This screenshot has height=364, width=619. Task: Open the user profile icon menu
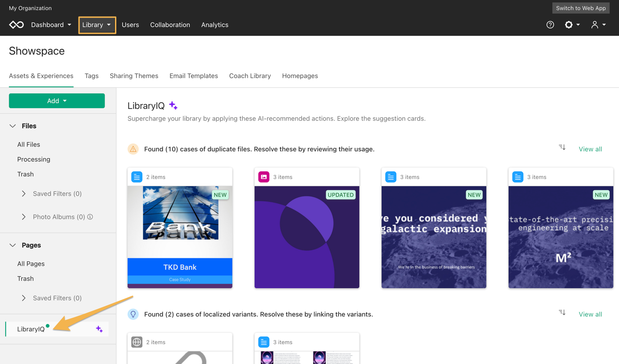point(598,25)
